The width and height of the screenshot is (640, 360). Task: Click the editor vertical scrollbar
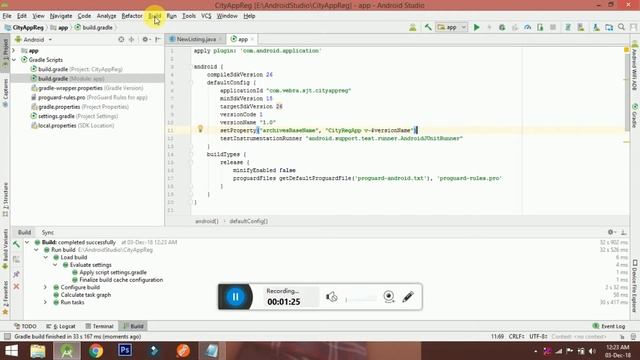point(627,94)
